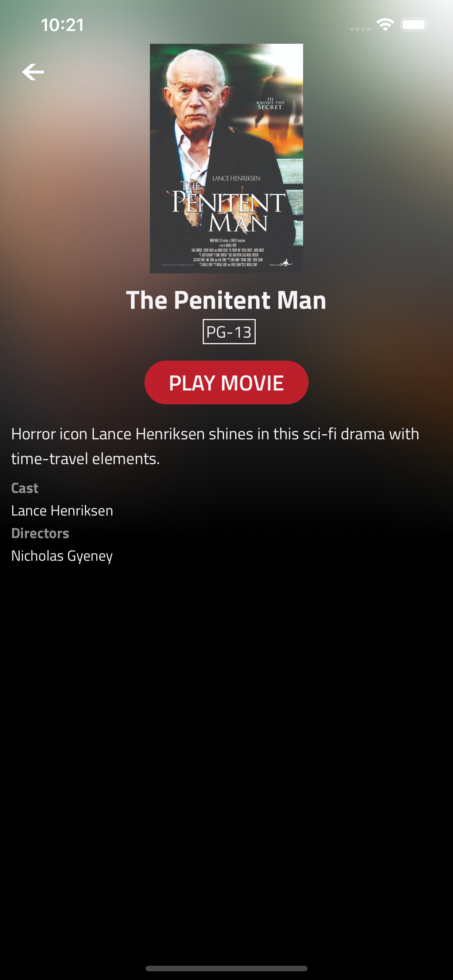Image resolution: width=453 pixels, height=980 pixels.
Task: Select The Penitent Man title text
Action: pos(226,300)
